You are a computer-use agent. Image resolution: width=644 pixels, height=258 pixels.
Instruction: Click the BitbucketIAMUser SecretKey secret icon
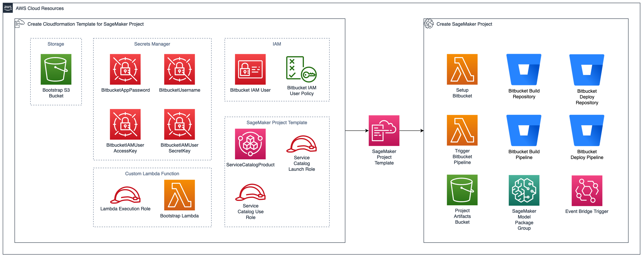click(x=179, y=124)
